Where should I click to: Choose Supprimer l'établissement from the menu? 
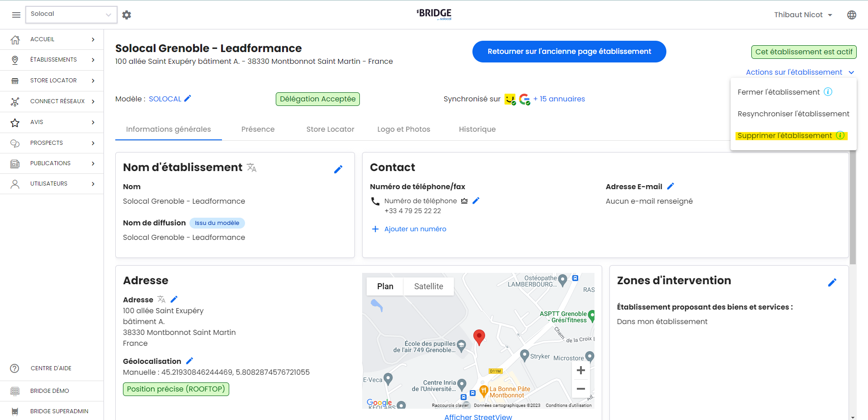click(x=784, y=136)
